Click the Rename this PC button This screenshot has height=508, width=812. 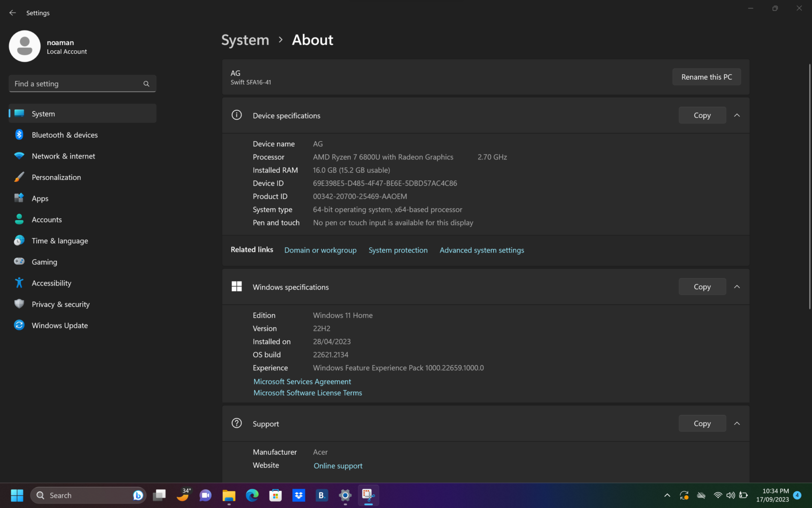(x=706, y=77)
